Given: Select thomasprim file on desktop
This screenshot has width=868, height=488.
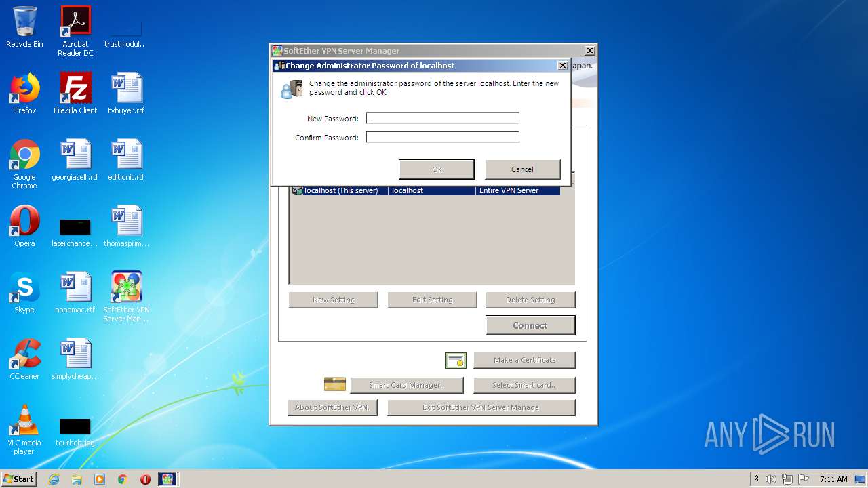Looking at the screenshot, I should (x=126, y=226).
